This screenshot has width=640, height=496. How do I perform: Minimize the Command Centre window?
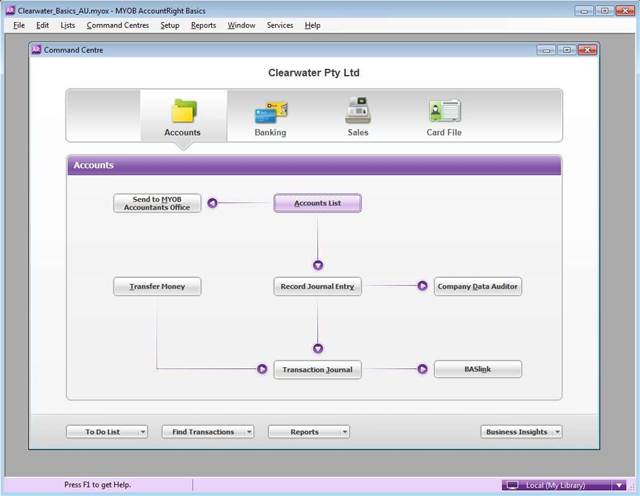pyautogui.click(x=546, y=50)
